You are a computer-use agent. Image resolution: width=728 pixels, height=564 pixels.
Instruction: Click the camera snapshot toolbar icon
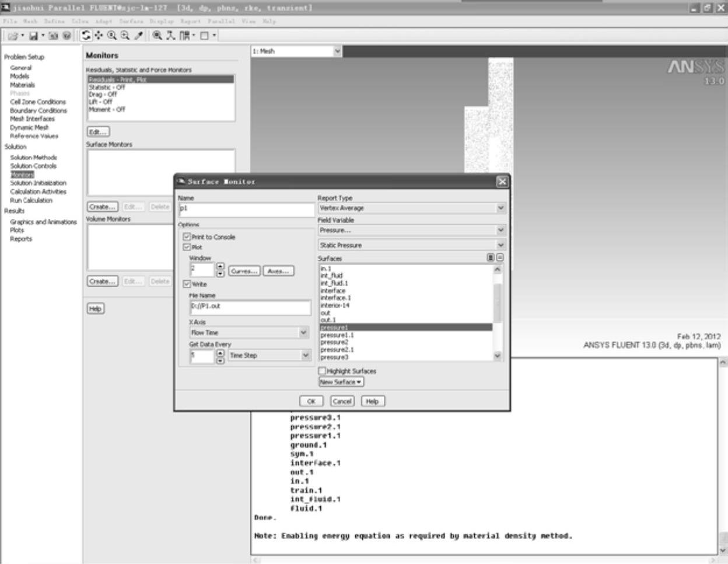pos(53,36)
